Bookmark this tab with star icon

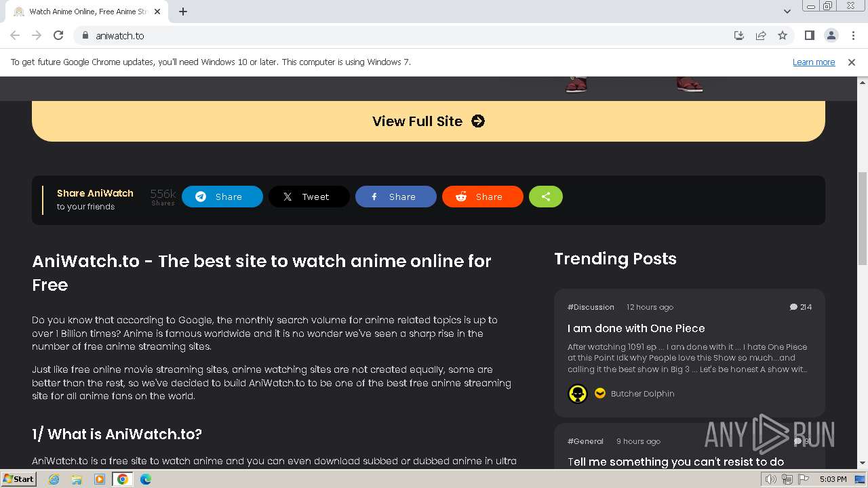783,35
